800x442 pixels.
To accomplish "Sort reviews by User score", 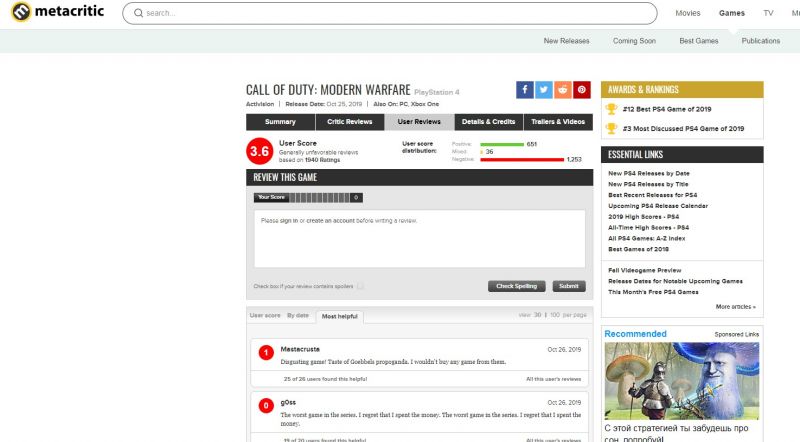I will pyautogui.click(x=265, y=315).
